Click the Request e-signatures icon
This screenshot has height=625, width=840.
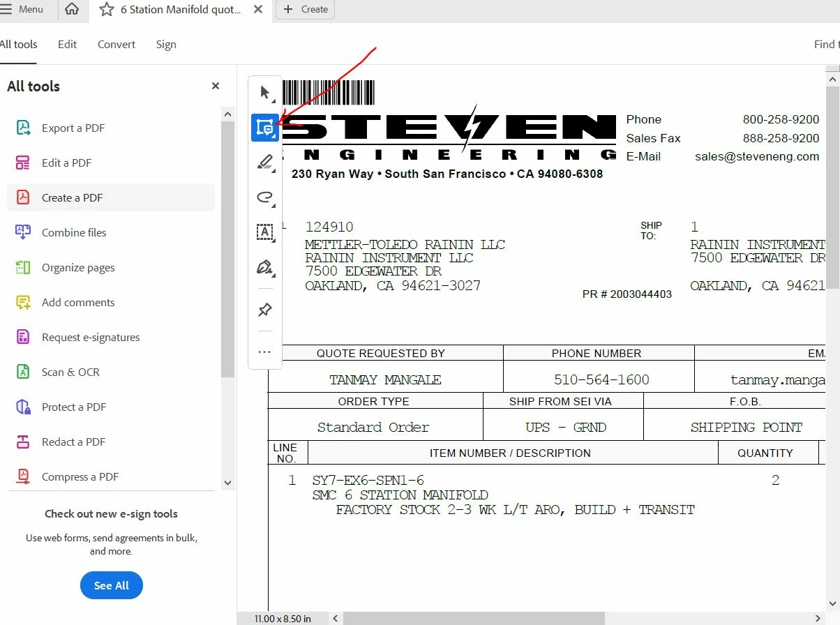coord(23,337)
